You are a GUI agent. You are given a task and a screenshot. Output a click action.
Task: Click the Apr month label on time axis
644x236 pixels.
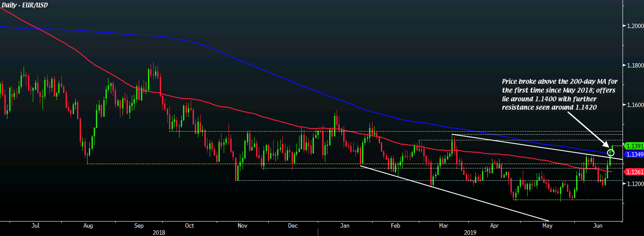494,226
